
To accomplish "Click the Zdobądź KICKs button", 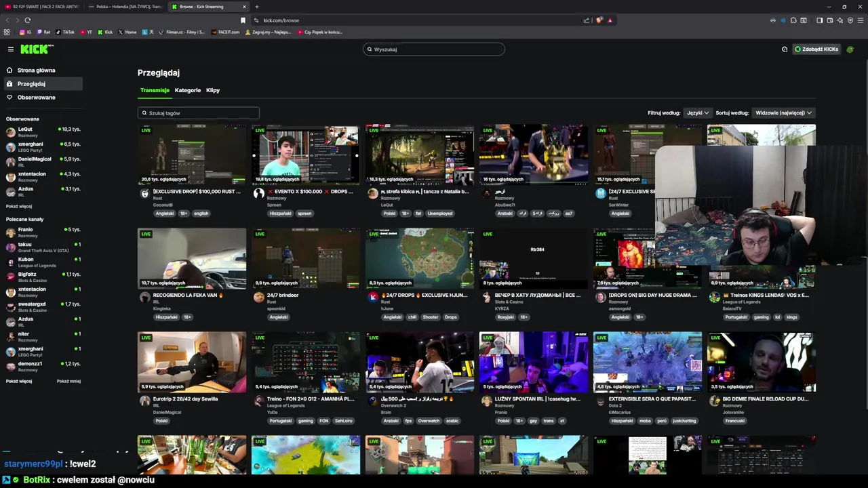I will [816, 49].
